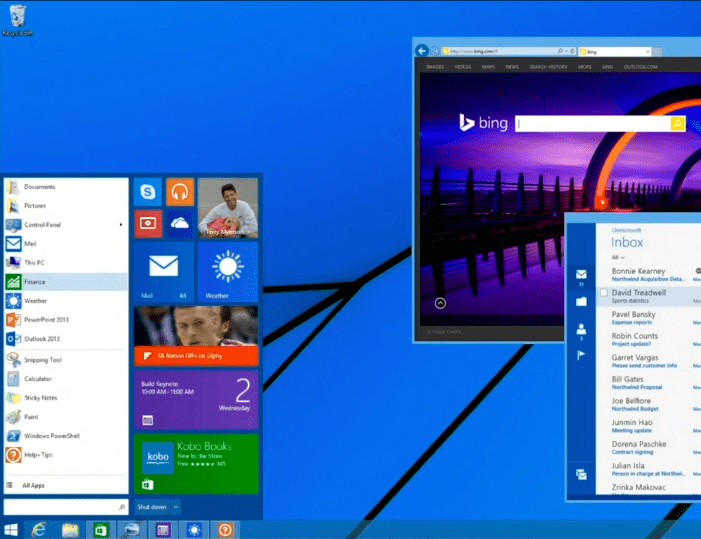
Task: Open IMAGES link in Bing navigation bar
Action: [435, 67]
